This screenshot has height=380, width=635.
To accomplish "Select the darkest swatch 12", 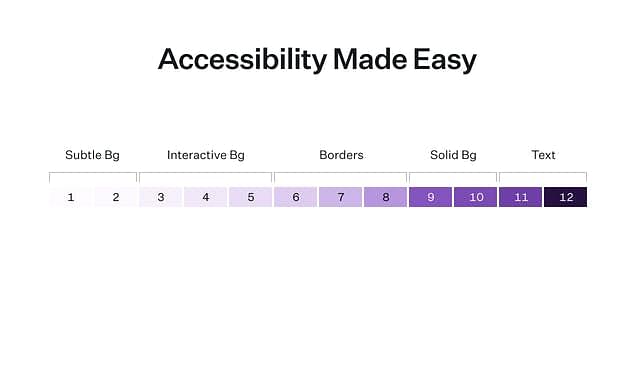I will tap(565, 197).
